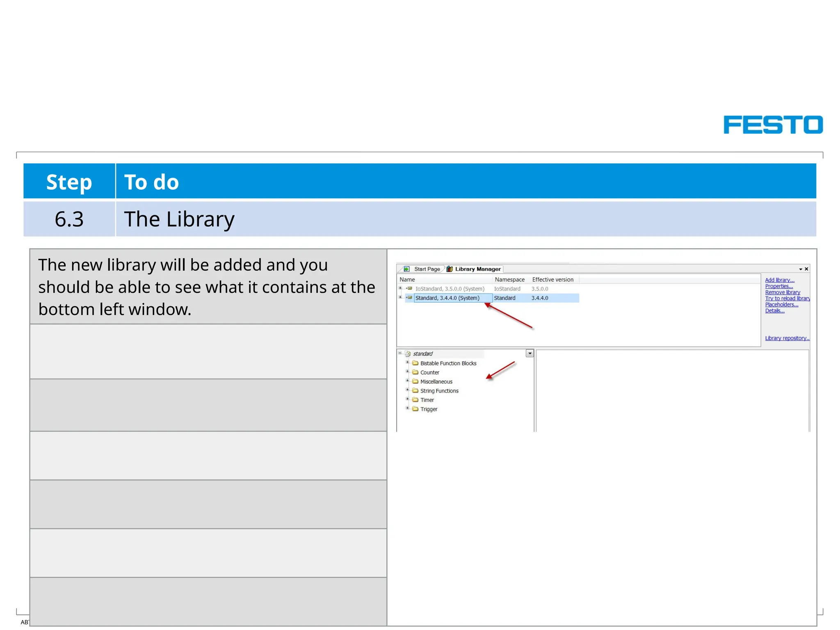Click the Trigger folder icon
This screenshot has height=630, width=840.
[415, 409]
